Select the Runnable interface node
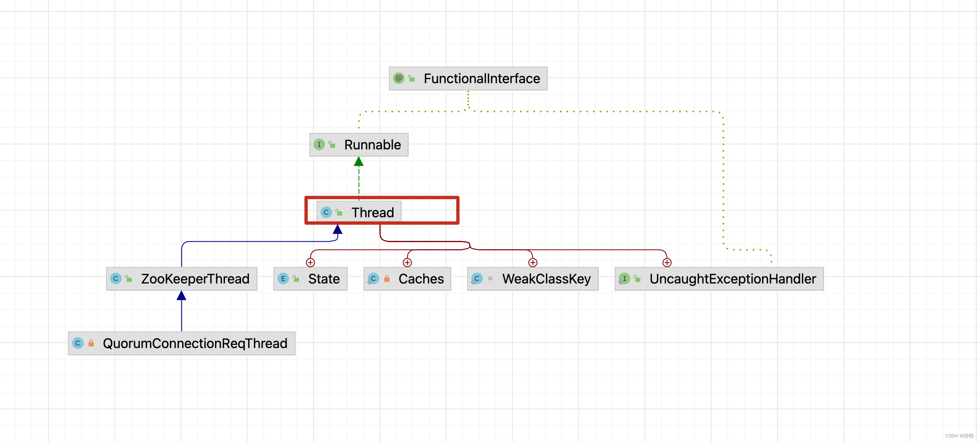Viewport: 980px width, 442px height. point(359,145)
